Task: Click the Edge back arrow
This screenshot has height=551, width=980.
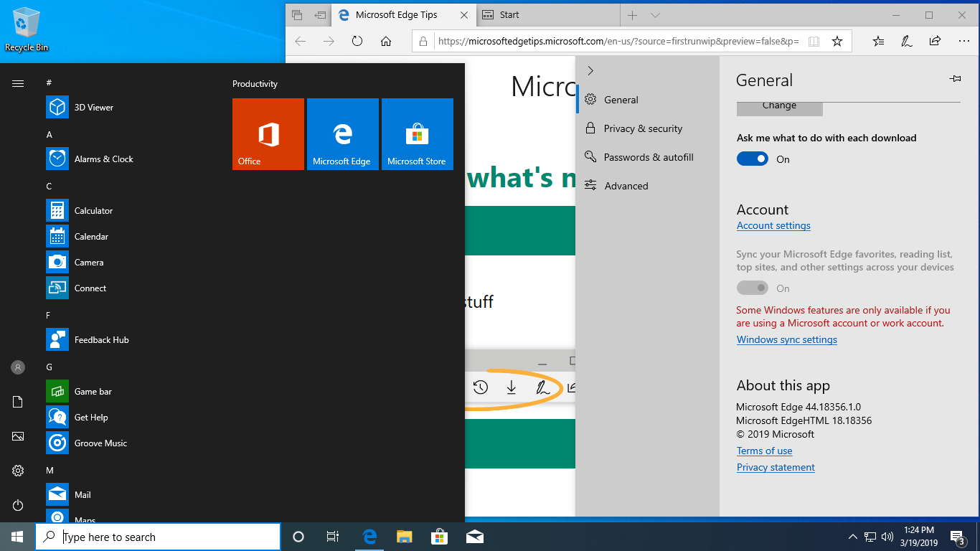Action: (x=301, y=42)
